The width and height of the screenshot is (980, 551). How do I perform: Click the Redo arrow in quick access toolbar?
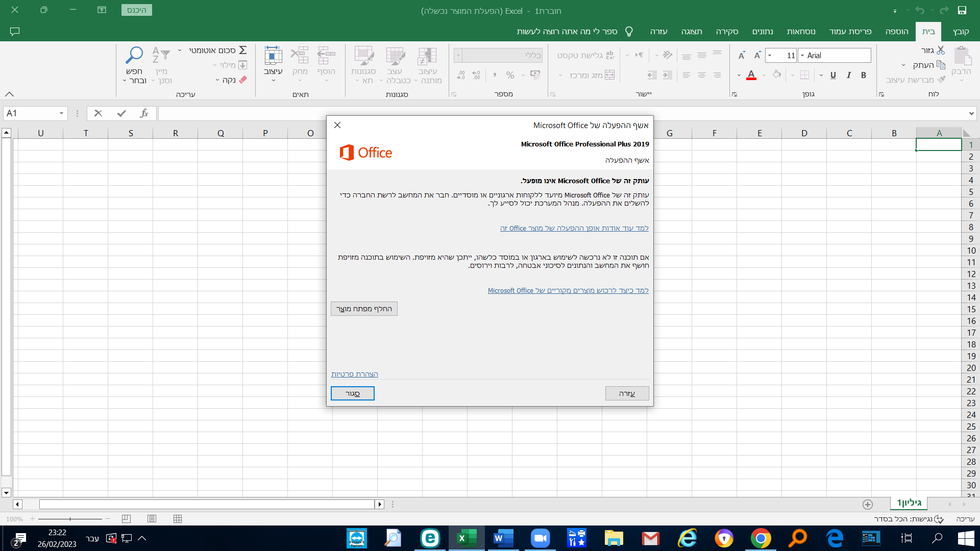(944, 10)
